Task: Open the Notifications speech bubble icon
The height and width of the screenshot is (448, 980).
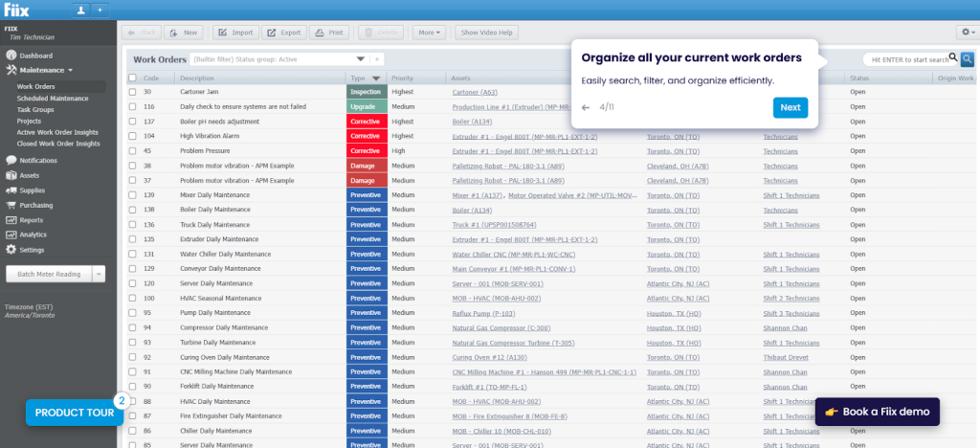Action: (x=11, y=161)
